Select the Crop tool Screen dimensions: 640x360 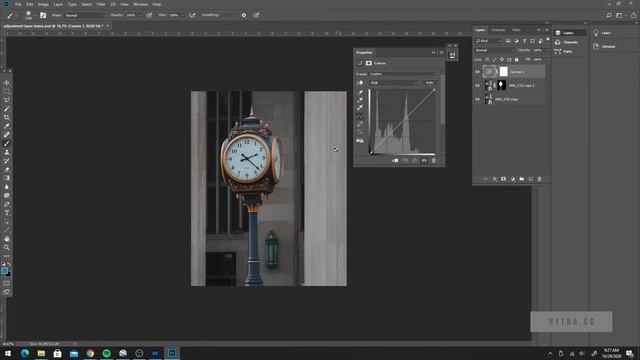coord(7,117)
